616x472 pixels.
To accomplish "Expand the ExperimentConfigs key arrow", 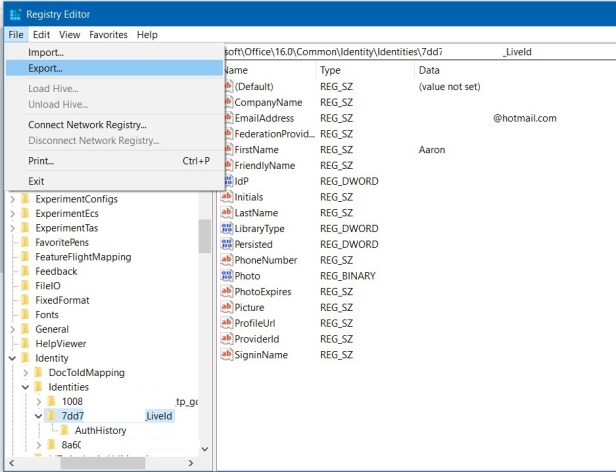I will click(x=12, y=199).
